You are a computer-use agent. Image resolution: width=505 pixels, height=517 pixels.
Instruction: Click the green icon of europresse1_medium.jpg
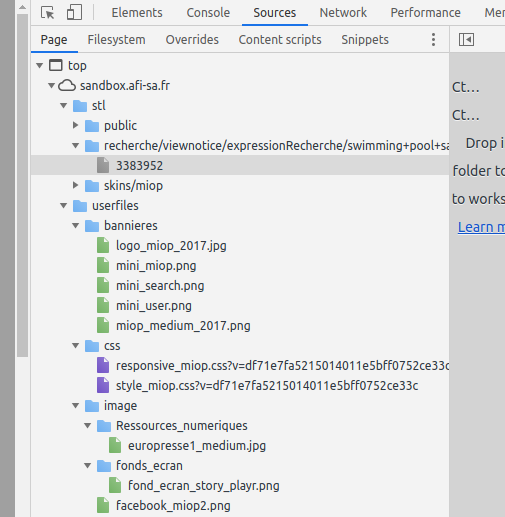[115, 446]
